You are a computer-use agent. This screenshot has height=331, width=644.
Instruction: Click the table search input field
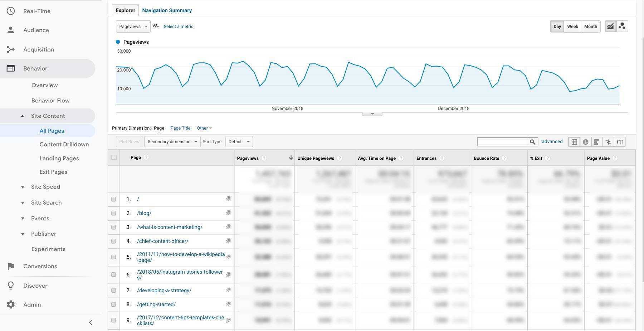click(502, 142)
